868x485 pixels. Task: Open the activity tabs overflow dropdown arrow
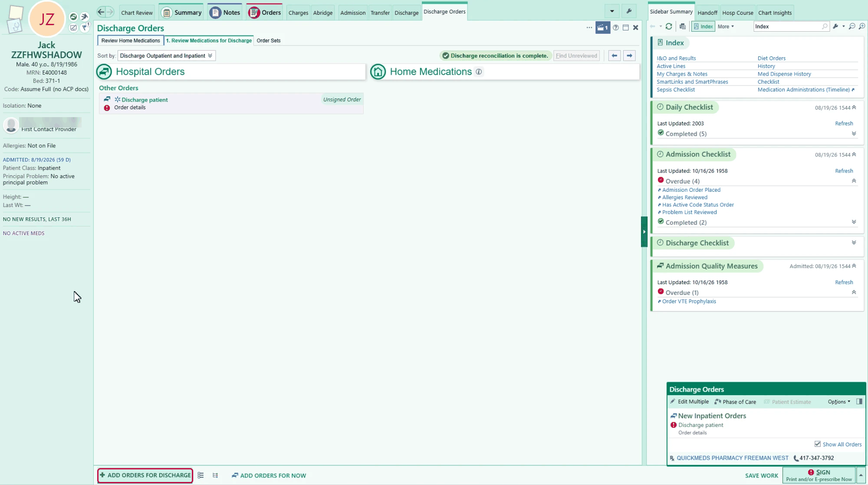pyautogui.click(x=612, y=11)
